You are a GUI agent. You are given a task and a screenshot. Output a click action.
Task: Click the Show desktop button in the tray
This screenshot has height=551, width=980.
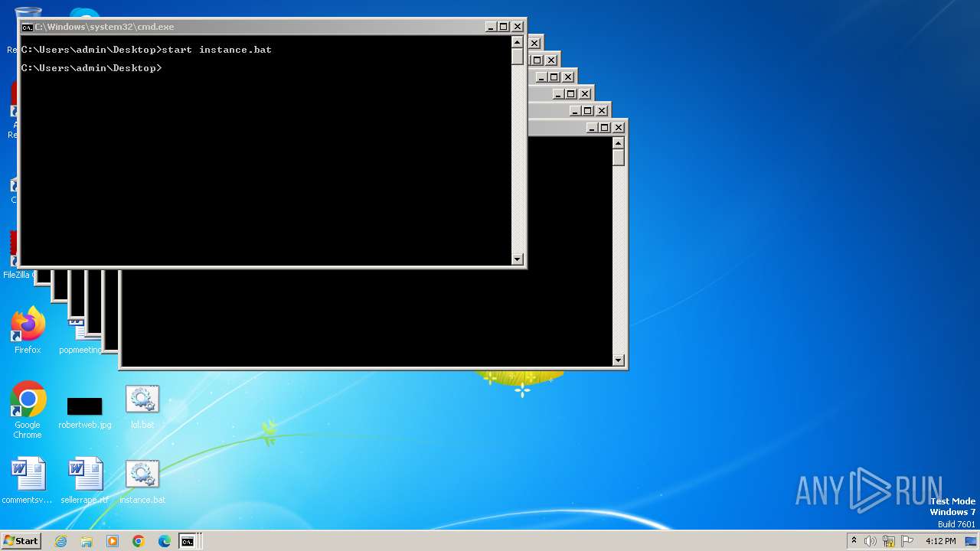tap(972, 541)
